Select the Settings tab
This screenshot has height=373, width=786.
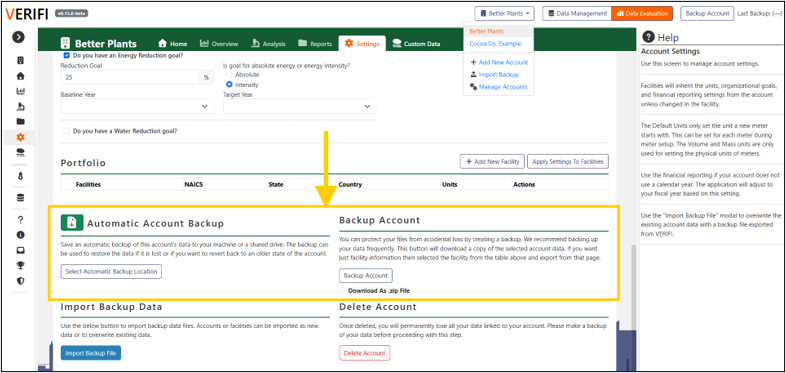(x=362, y=44)
